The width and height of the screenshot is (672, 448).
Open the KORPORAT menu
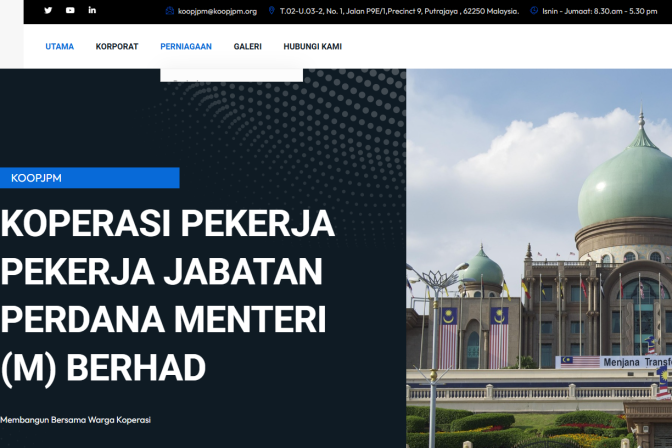(x=117, y=46)
